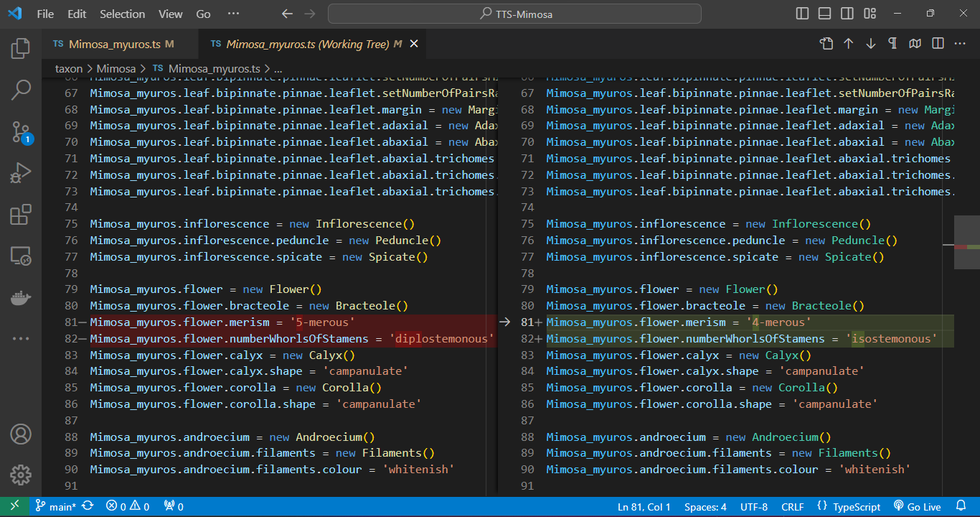This screenshot has width=980, height=517.
Task: Open Source Control with 1 pending change
Action: [20, 131]
